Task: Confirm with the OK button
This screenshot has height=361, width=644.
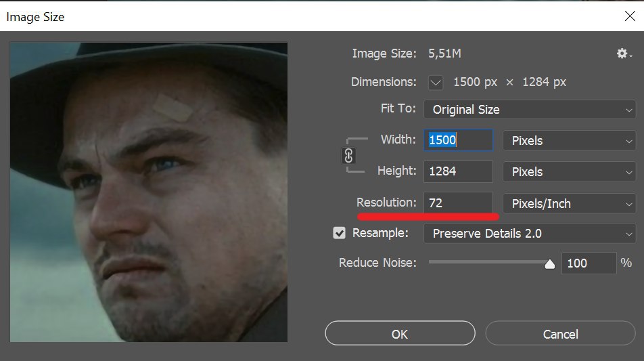Action: pyautogui.click(x=400, y=333)
